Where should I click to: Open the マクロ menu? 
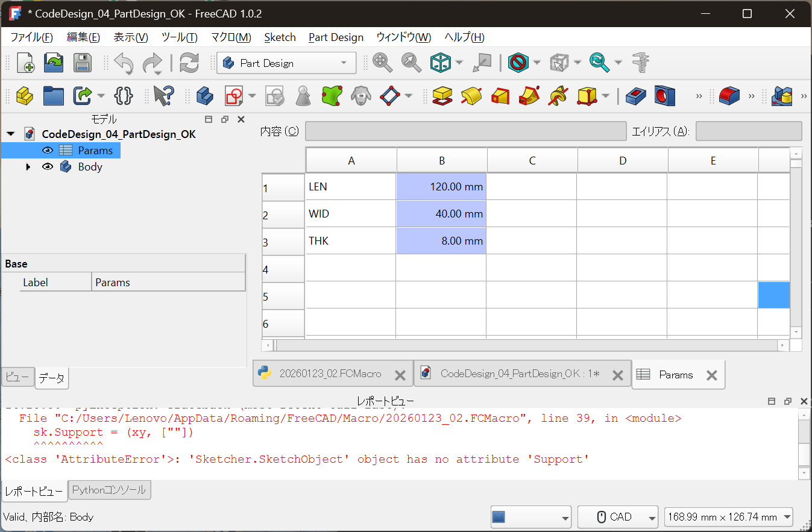[231, 37]
